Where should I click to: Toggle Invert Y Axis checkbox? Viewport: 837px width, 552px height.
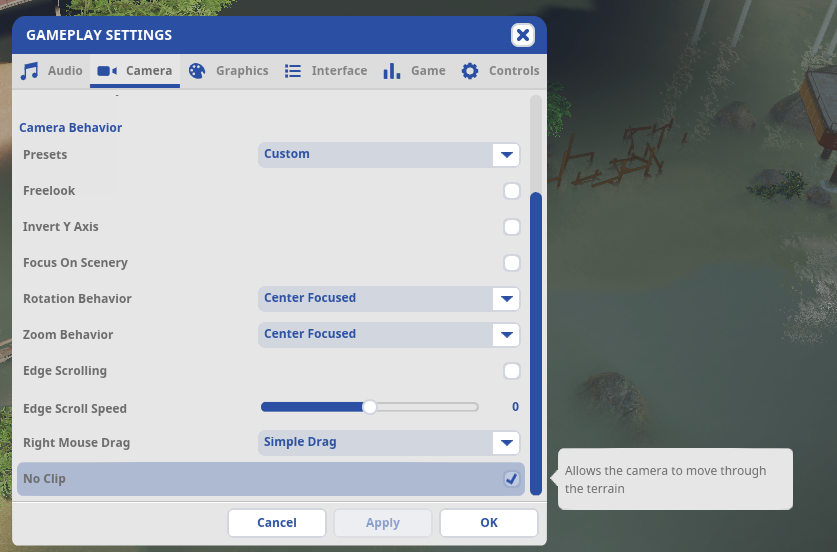(x=511, y=227)
